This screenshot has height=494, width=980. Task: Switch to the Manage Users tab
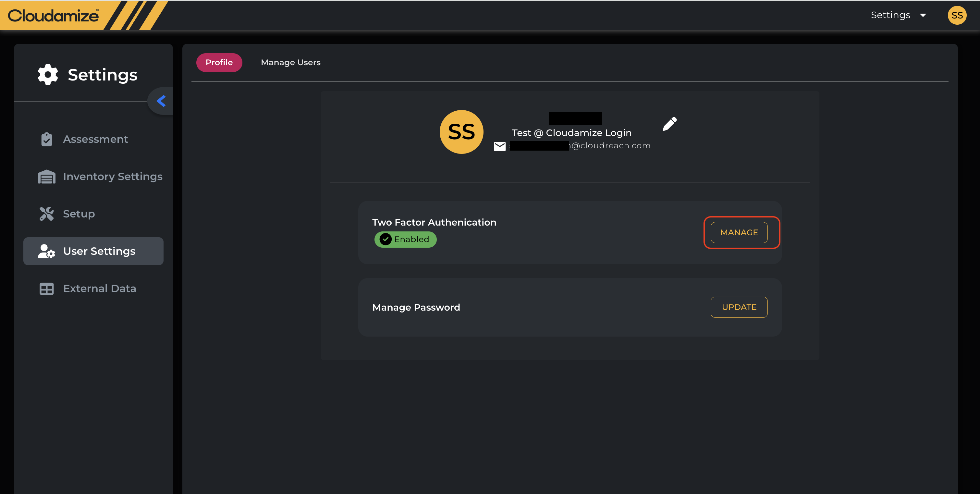point(291,62)
